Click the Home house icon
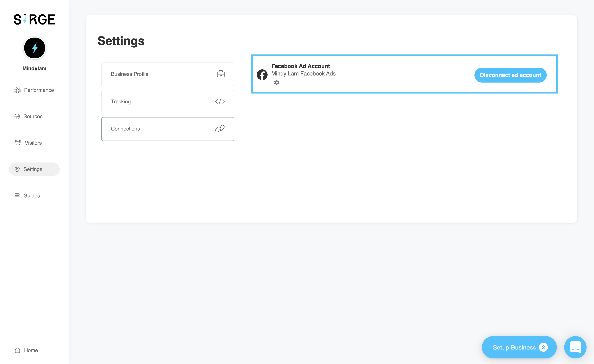This screenshot has width=594, height=364. pos(17,350)
